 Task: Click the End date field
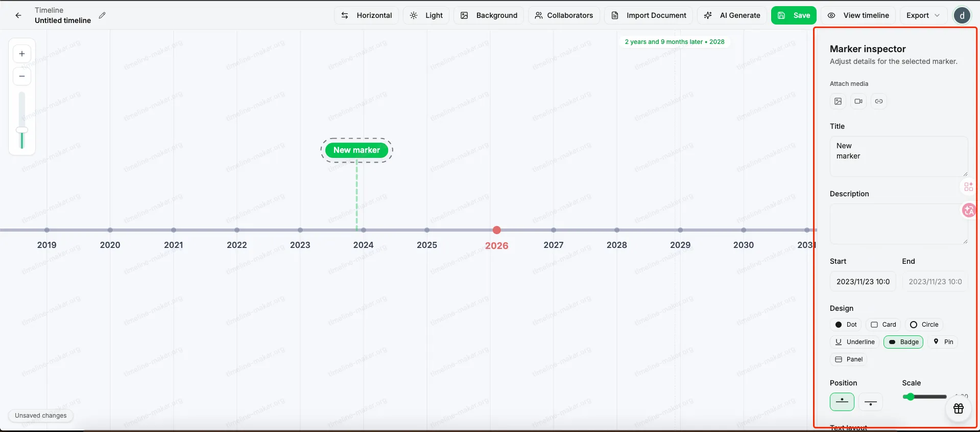tap(935, 282)
